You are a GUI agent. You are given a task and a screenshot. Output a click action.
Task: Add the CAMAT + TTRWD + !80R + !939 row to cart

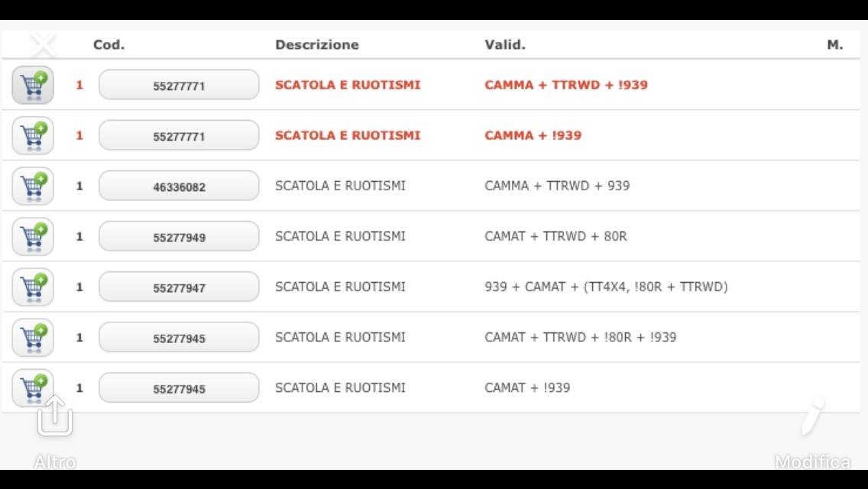click(x=33, y=337)
